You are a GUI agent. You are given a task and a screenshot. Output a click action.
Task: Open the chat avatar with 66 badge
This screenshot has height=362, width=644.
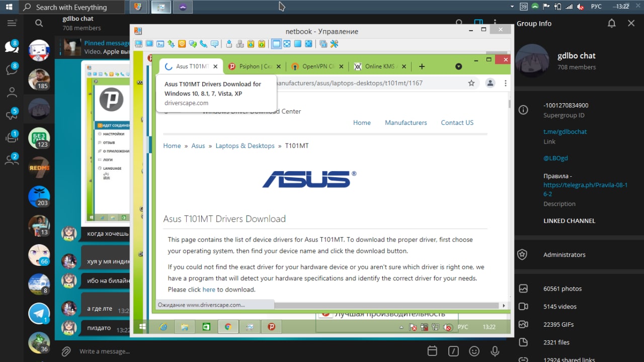pos(39,255)
